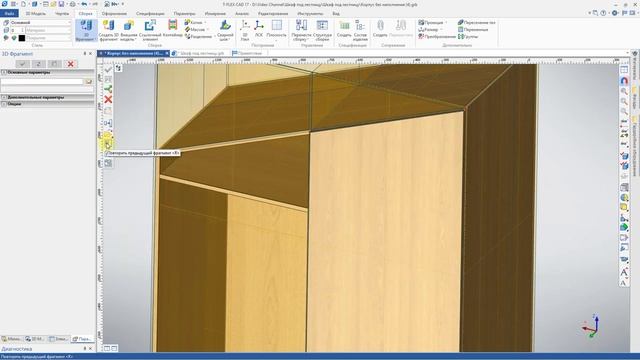Viewport: 640px width, 360px height.
Task: Switch to the Оформление ribbon tab
Action: click(114, 13)
